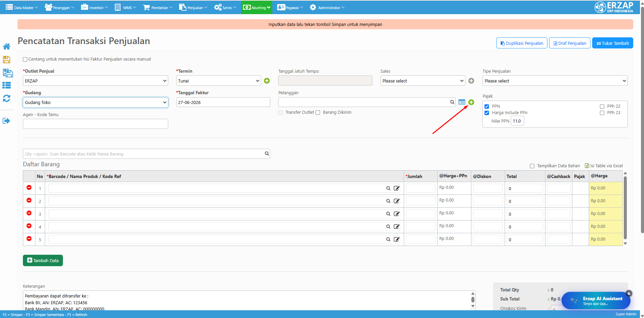Open the Penjualan menu
This screenshot has height=318, width=644.
click(193, 7)
